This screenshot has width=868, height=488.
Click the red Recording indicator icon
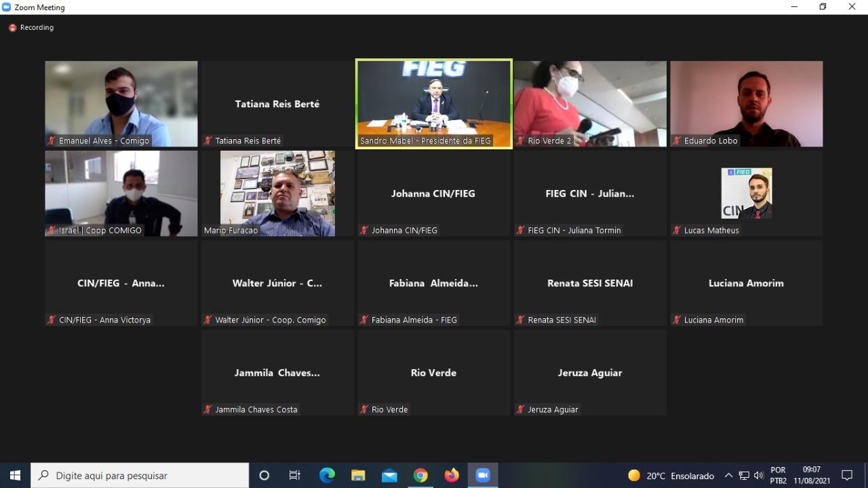(x=12, y=28)
